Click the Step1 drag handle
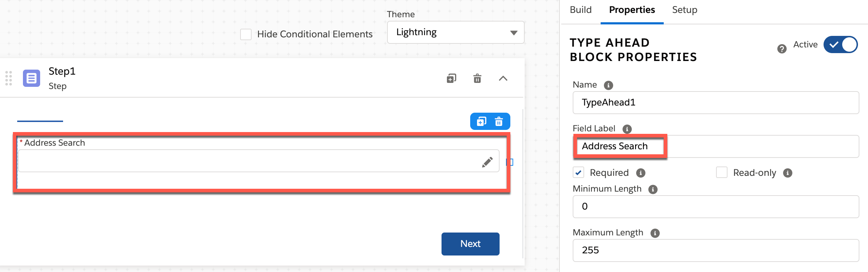Image resolution: width=868 pixels, height=272 pixels. click(x=9, y=78)
